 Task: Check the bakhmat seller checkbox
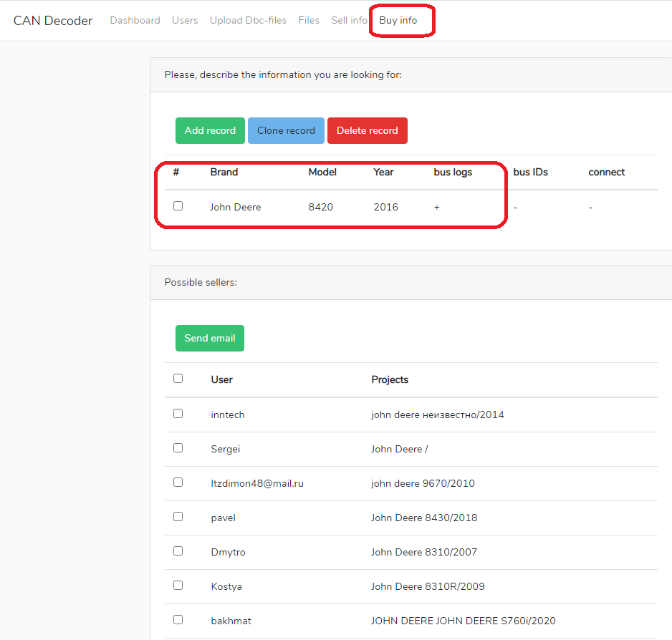pos(178,620)
